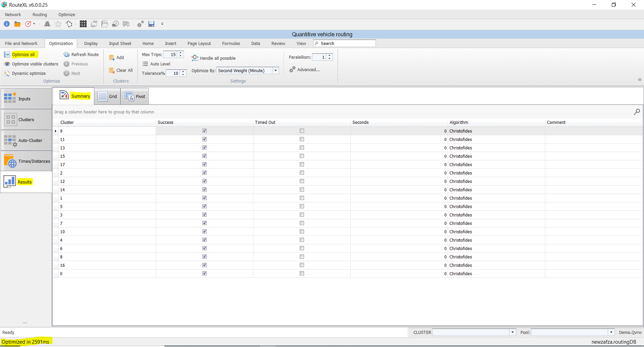Open the Routing menu

coord(40,14)
